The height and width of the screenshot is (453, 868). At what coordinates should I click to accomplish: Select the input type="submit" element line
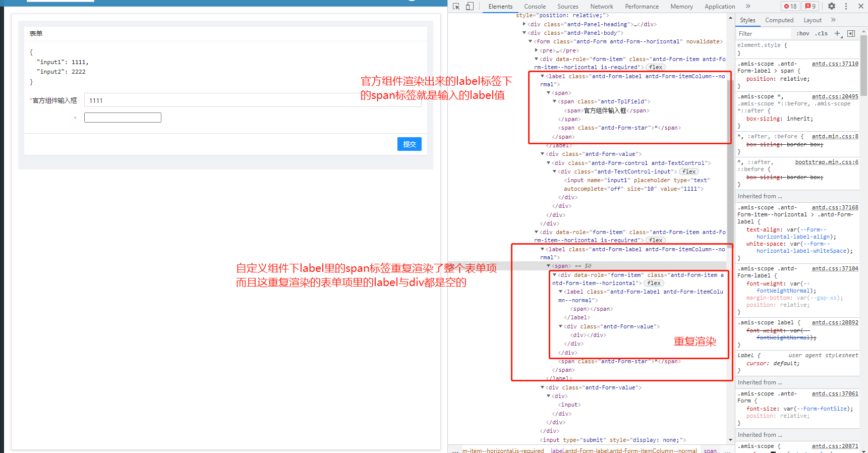click(x=613, y=440)
